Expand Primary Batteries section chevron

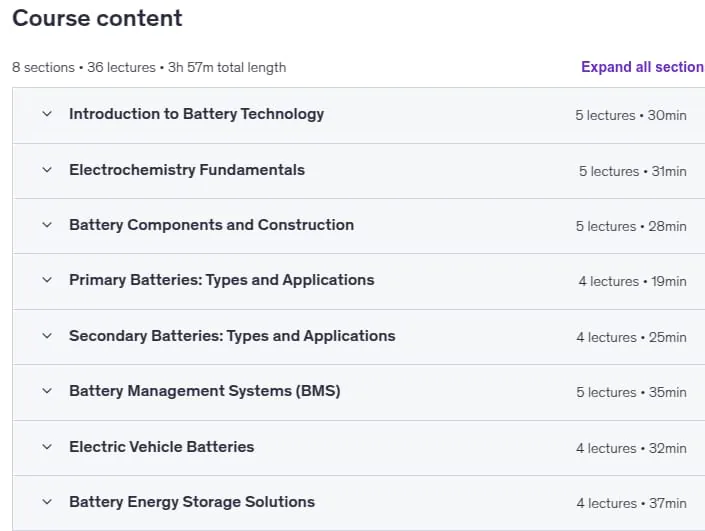click(47, 280)
